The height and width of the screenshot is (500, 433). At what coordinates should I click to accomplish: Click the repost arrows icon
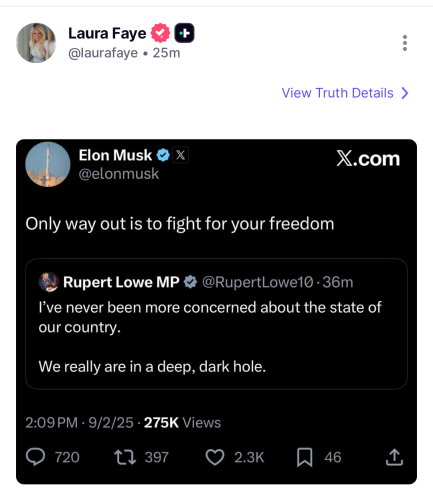tap(125, 457)
